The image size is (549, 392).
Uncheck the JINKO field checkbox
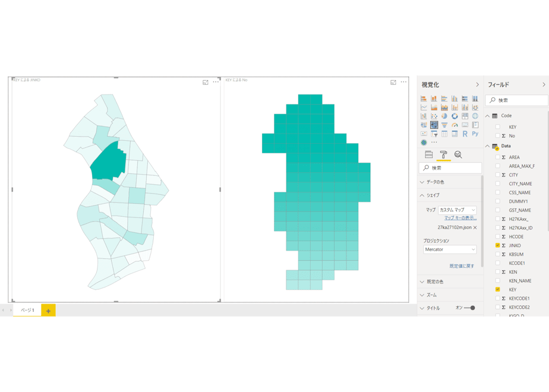497,245
